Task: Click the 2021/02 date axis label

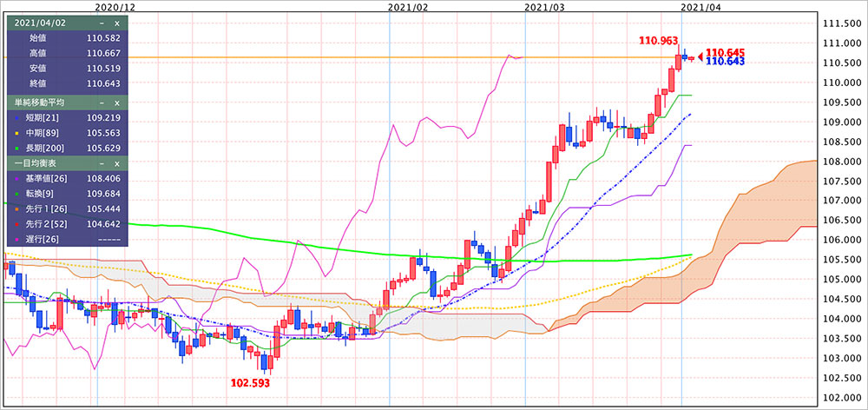Action: tap(408, 6)
